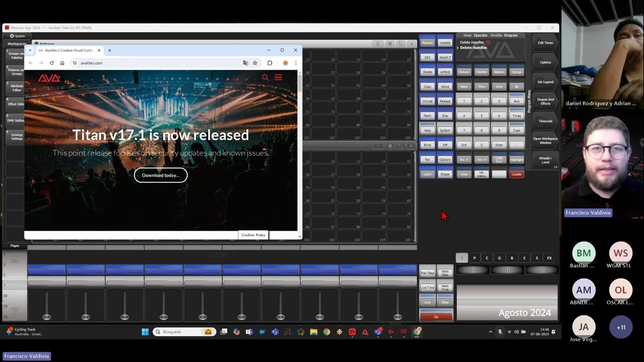The height and width of the screenshot is (362, 644).
Task: Toggle Odd/Even selection key
Action: point(499,159)
